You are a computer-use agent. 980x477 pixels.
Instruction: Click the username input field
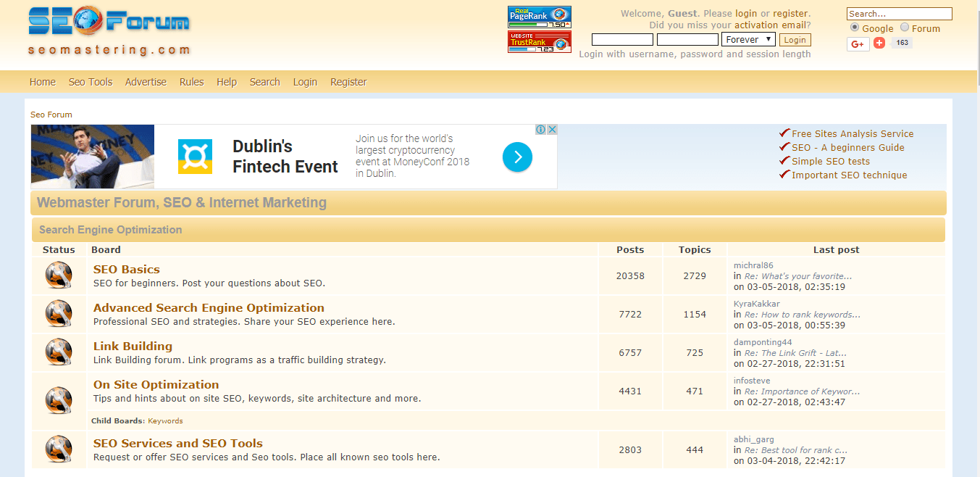(622, 40)
